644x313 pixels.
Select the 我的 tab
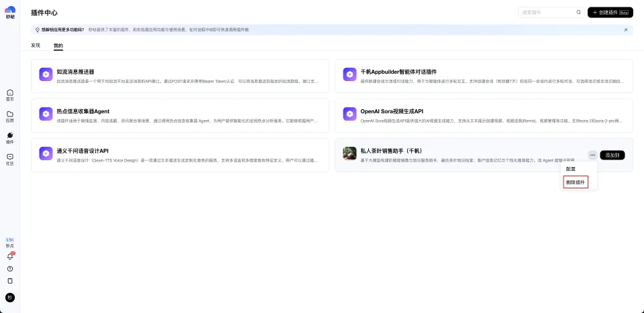pos(58,46)
